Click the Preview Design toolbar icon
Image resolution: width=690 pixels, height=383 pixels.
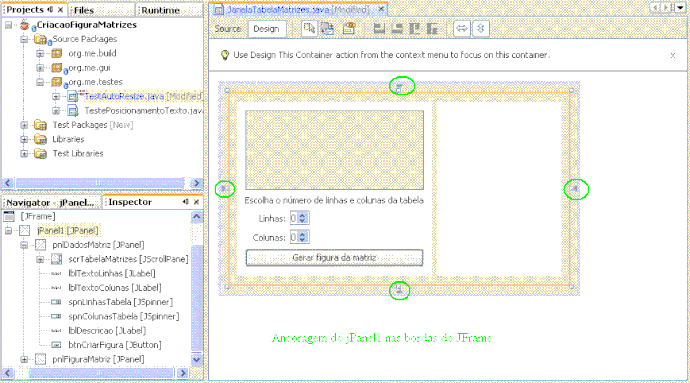[x=349, y=29]
